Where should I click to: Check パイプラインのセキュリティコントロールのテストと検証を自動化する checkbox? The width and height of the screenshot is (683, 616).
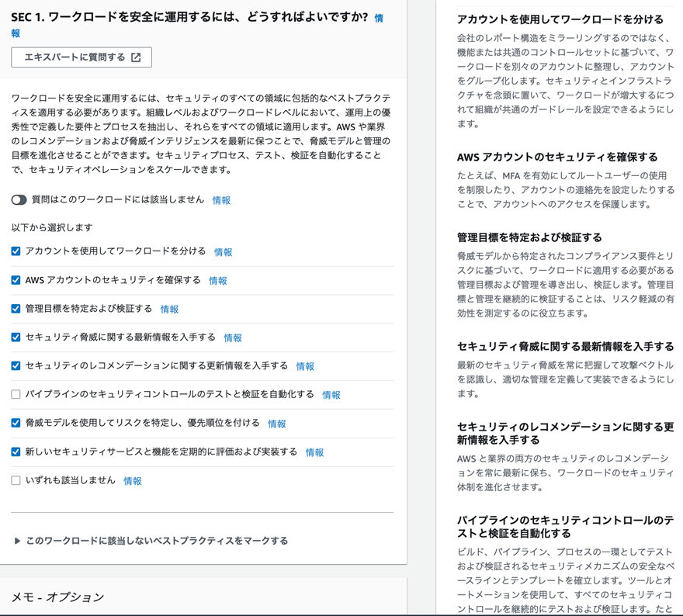pos(16,394)
